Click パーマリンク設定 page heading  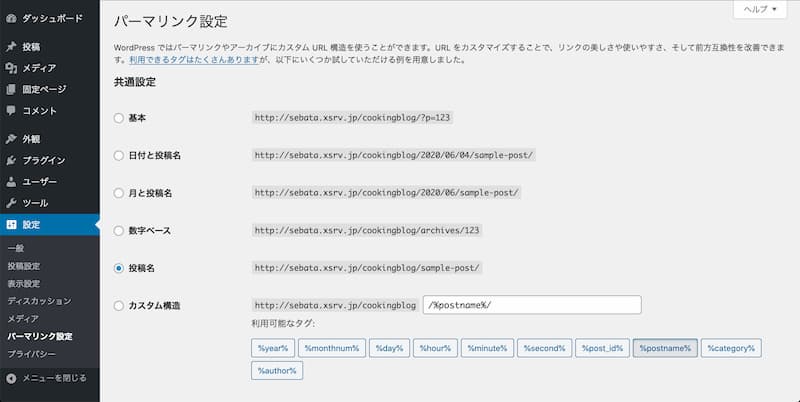coord(170,21)
